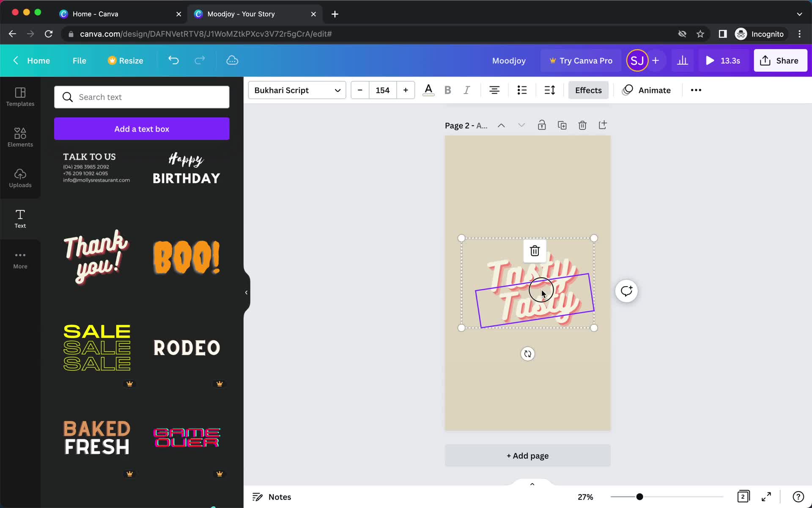Insert the SALE SALE SALE template
This screenshot has width=812, height=508.
[97, 348]
